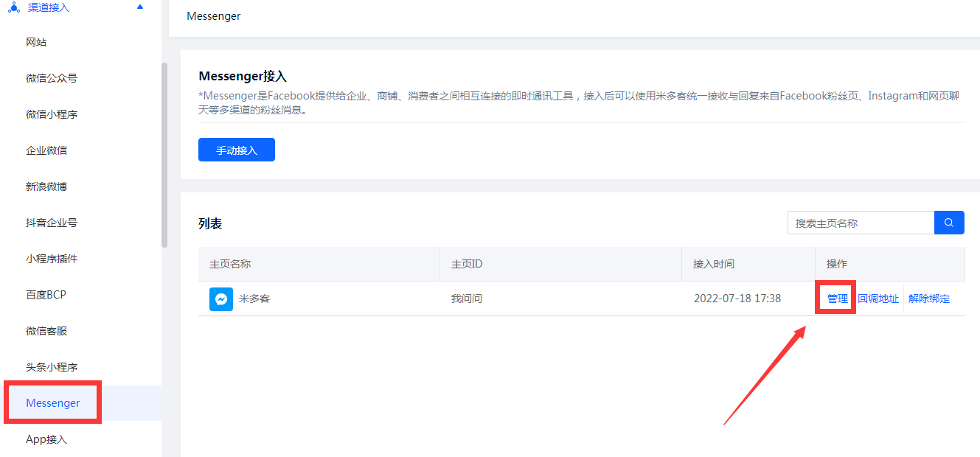Click 管理 link for 米多客

[x=838, y=299]
